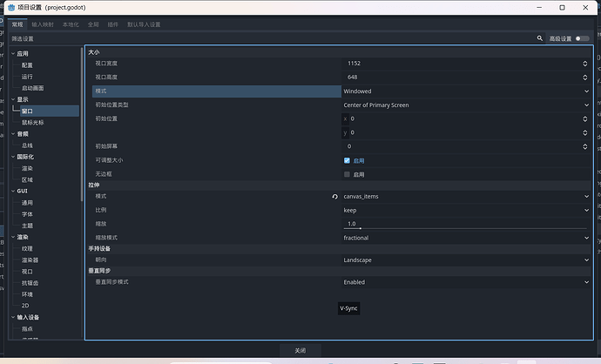601x364 pixels.
Task: Click stepper arrows of 初始屏幕 value
Action: (585, 146)
